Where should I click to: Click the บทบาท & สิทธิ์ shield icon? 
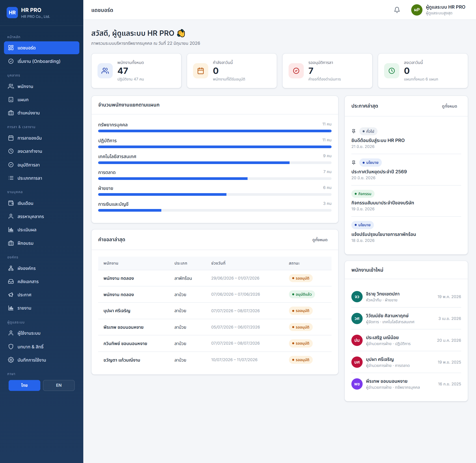(11, 347)
